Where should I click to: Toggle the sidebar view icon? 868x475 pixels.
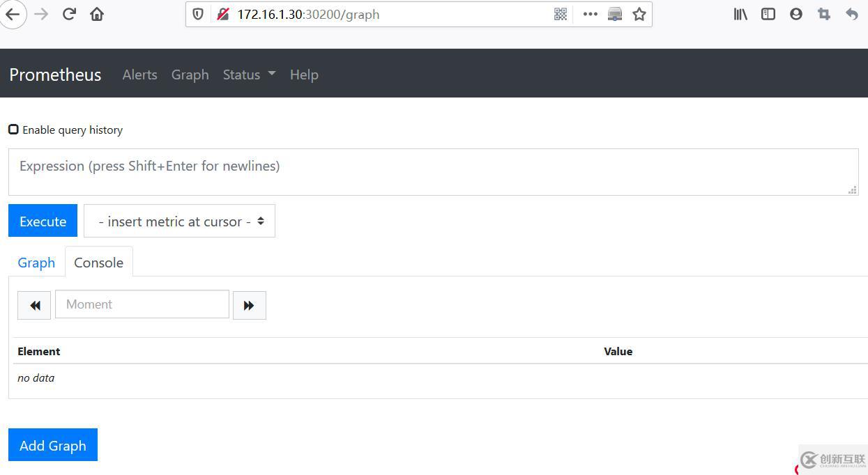768,14
